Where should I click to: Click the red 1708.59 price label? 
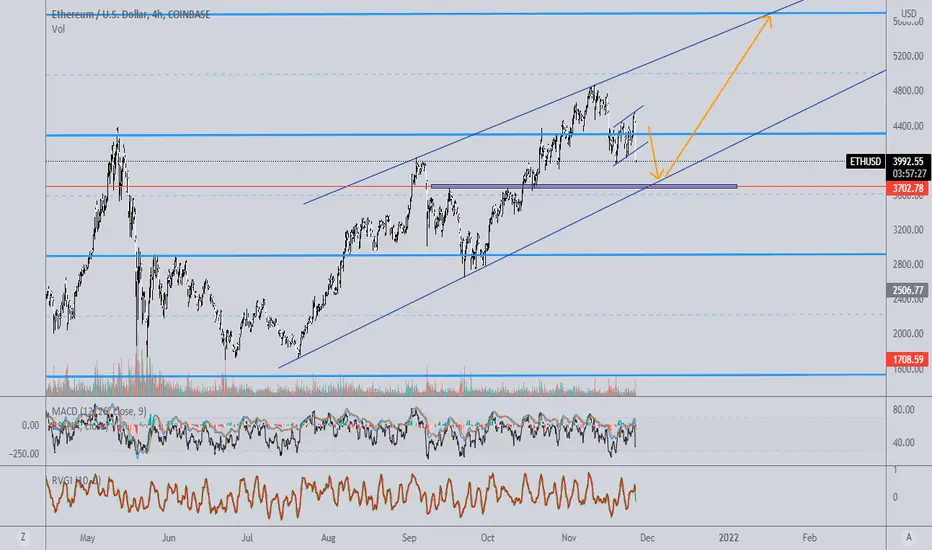point(908,359)
